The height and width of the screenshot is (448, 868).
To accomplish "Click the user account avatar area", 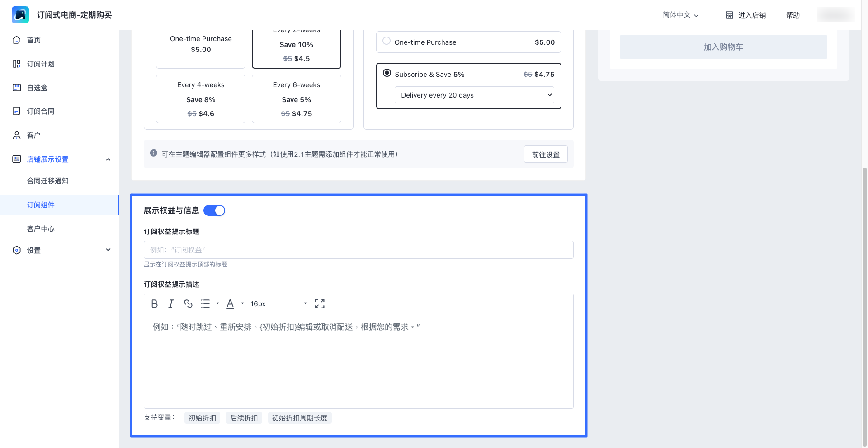I will (x=836, y=14).
